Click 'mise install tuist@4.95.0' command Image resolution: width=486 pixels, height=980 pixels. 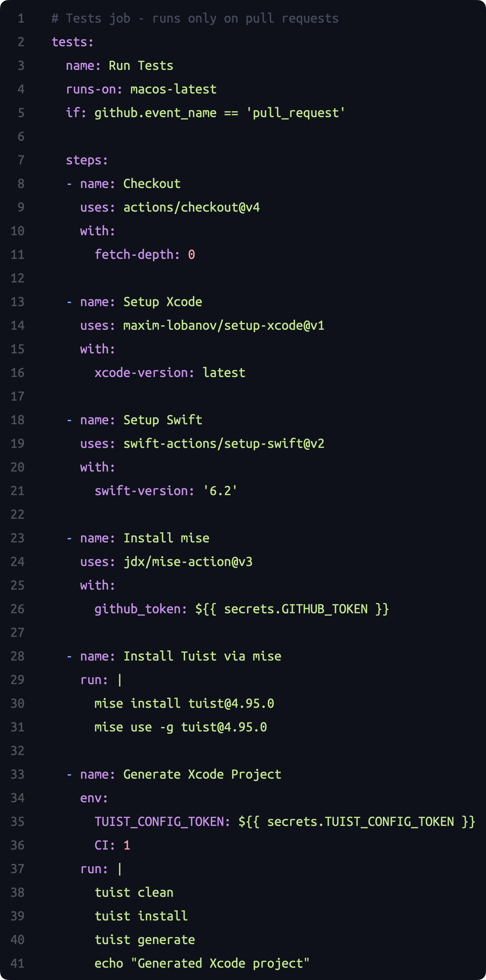(184, 703)
